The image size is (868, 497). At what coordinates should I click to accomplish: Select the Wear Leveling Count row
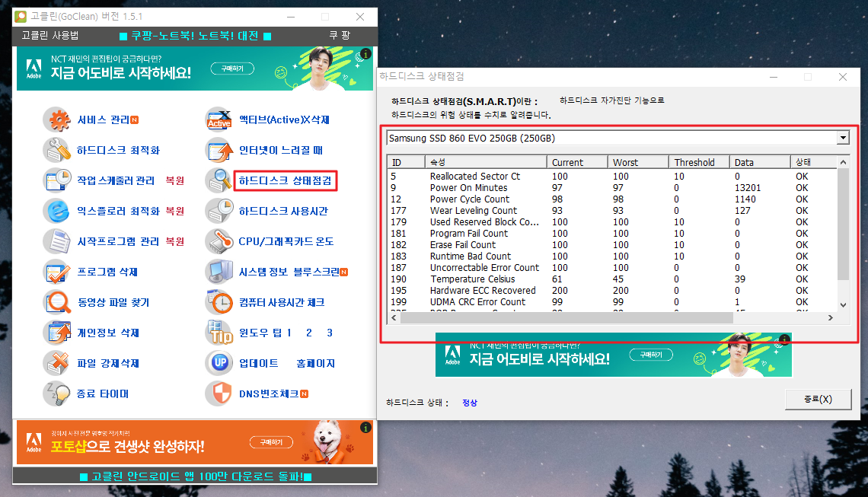612,210
